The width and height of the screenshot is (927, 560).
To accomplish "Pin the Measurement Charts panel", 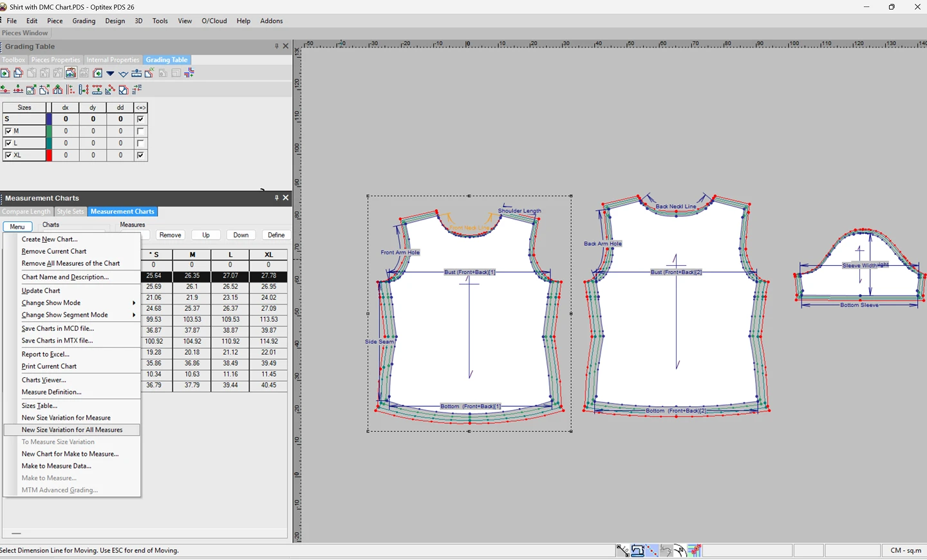I will coord(276,198).
